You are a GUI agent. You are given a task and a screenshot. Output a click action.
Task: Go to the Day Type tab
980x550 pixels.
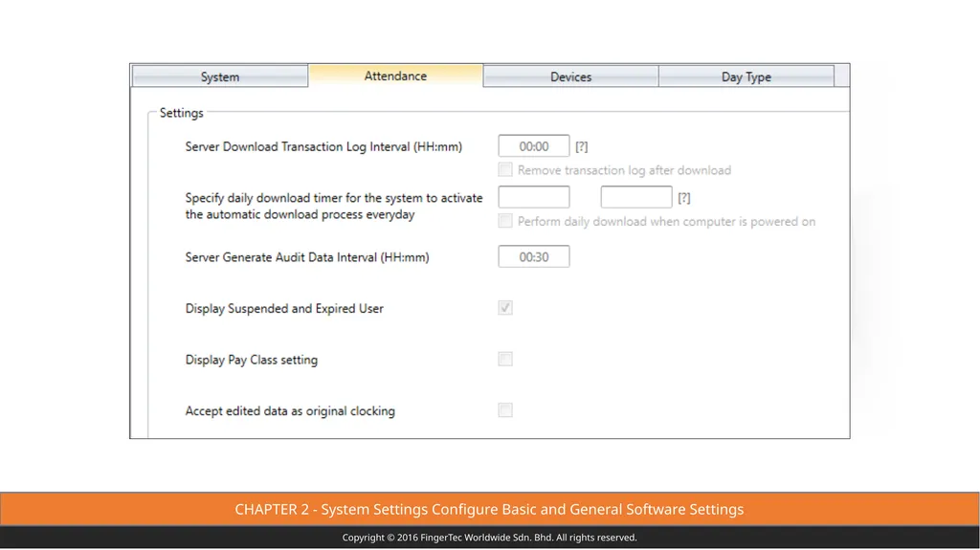click(746, 77)
